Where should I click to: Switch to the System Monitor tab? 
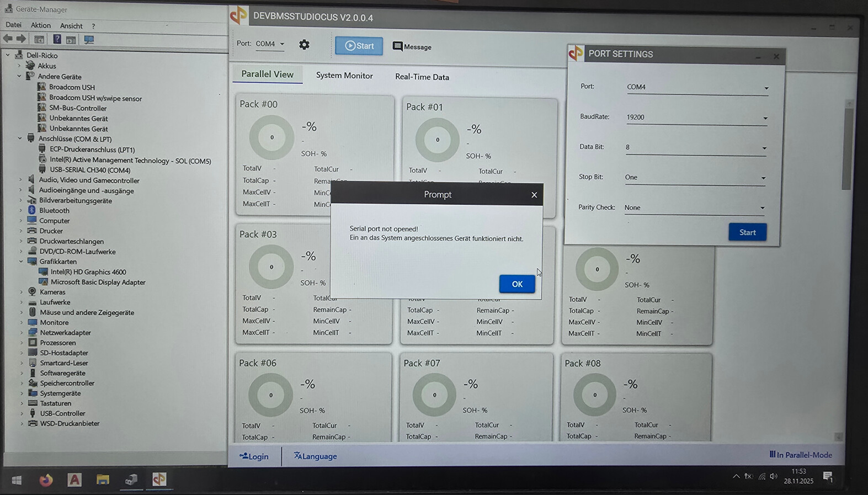coord(344,76)
